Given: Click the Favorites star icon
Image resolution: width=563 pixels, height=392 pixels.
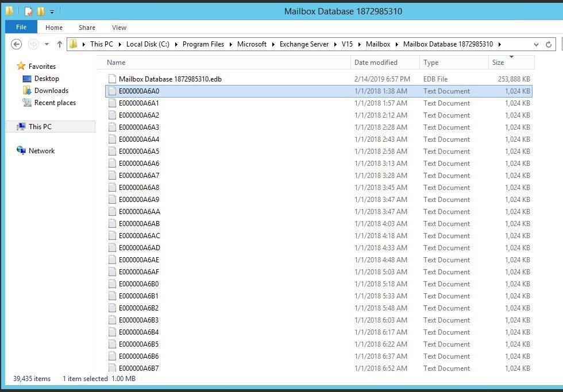Looking at the screenshot, I should pyautogui.click(x=21, y=66).
